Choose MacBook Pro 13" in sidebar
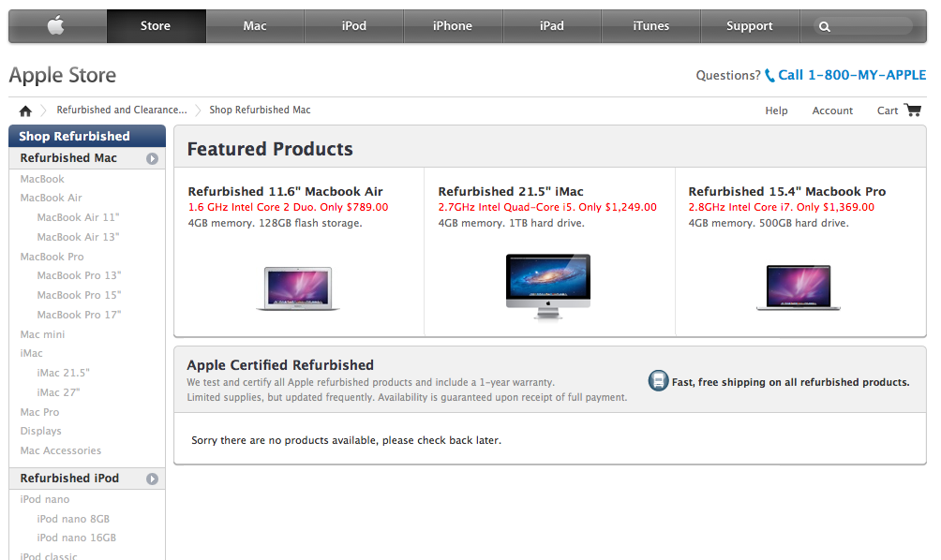Viewport: 941px width, 560px height. [79, 275]
